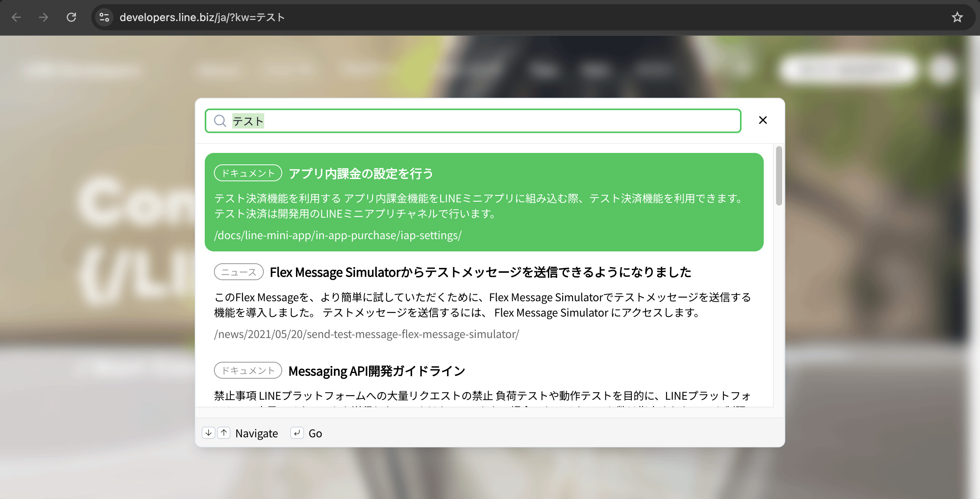
Task: Click the up arrow Navigate icon
Action: point(224,433)
